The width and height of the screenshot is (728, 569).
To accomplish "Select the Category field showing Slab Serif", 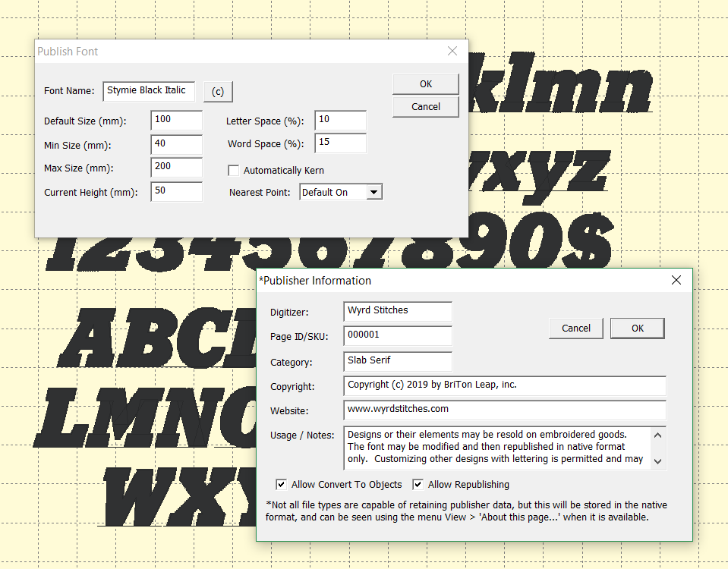I will (x=397, y=362).
